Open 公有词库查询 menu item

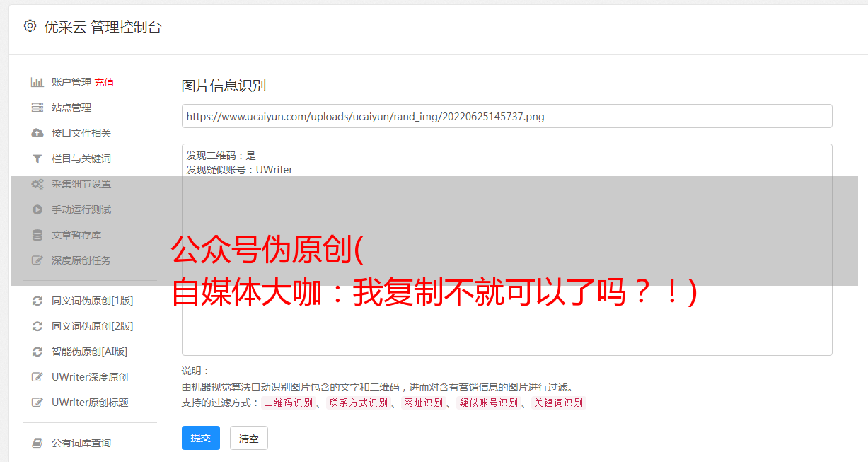tap(81, 443)
